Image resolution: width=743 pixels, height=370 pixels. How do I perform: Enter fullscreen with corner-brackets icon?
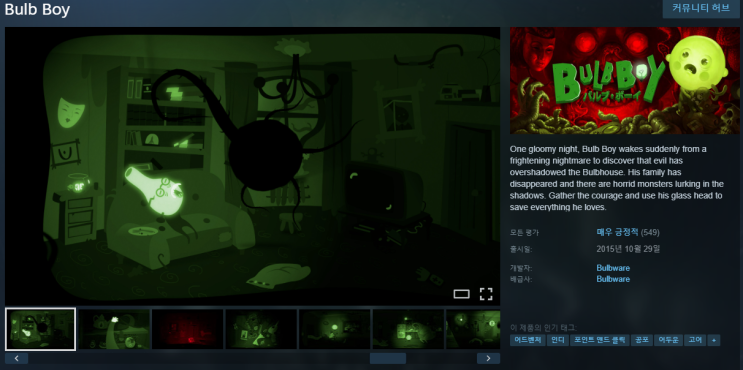coord(486,294)
